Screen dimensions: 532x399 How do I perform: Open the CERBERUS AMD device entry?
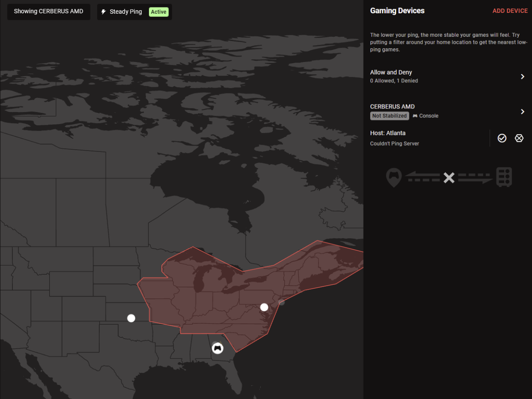[x=448, y=112]
